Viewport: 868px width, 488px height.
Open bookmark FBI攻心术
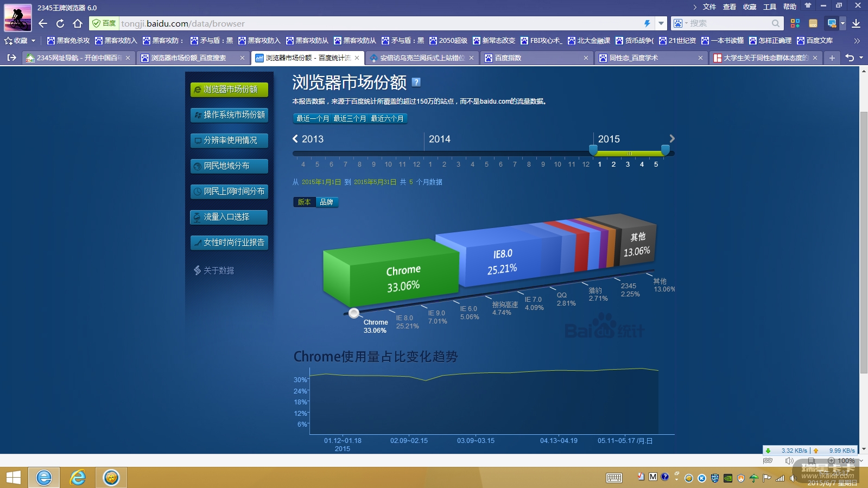coord(541,41)
